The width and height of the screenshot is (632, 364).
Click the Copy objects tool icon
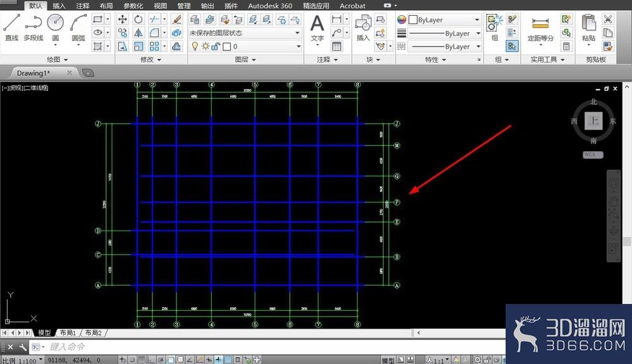[123, 33]
